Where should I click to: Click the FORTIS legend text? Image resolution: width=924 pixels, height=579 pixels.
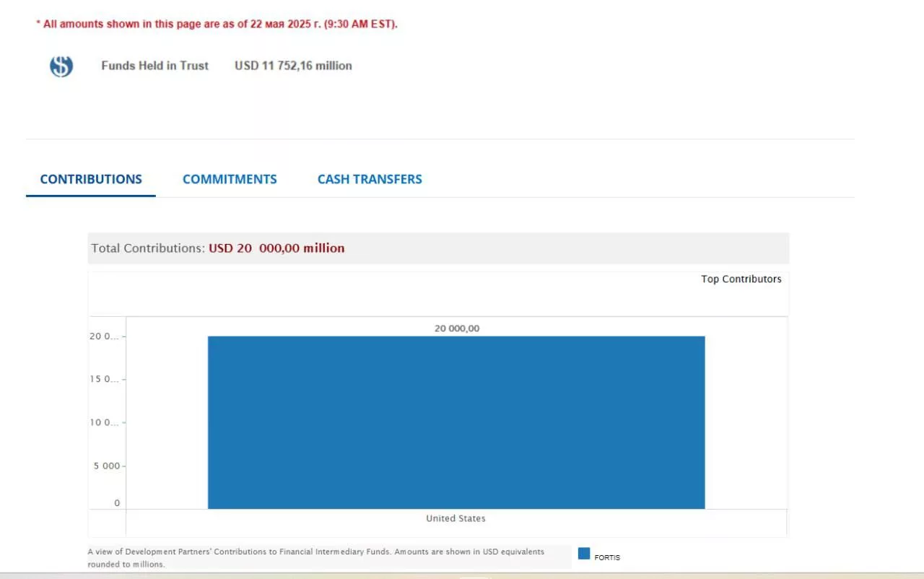[x=607, y=557]
